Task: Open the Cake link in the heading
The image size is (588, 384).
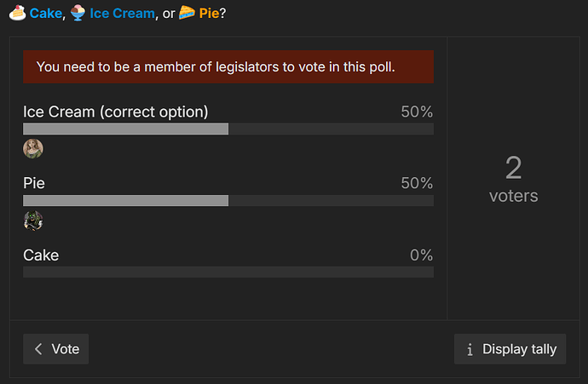Action: (x=46, y=14)
